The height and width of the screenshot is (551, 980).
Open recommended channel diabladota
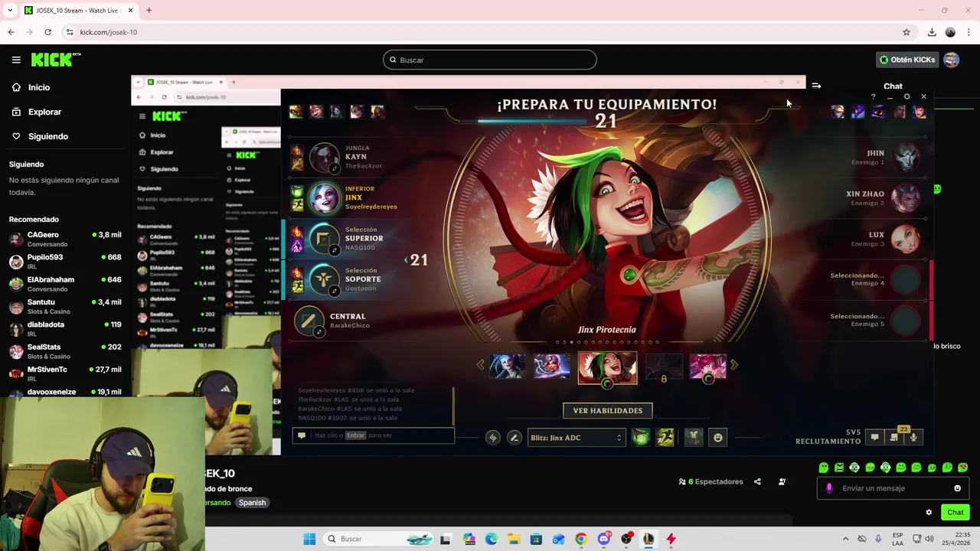65,328
